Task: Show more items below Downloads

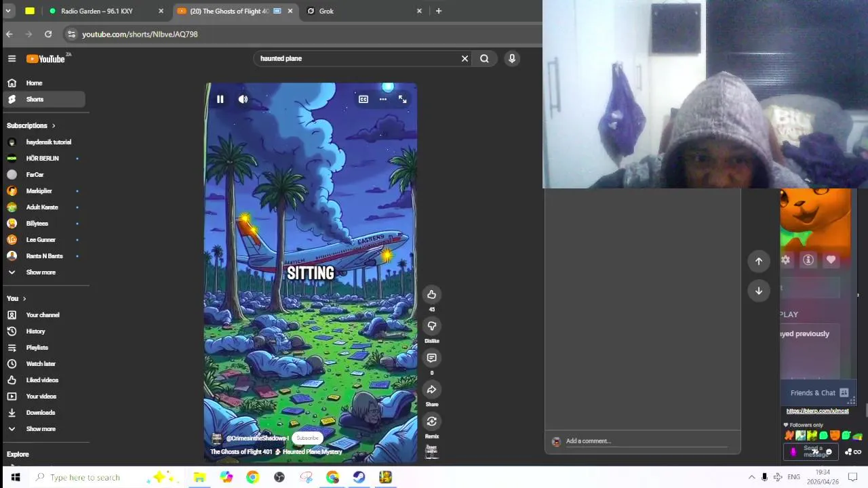Action: [43, 429]
